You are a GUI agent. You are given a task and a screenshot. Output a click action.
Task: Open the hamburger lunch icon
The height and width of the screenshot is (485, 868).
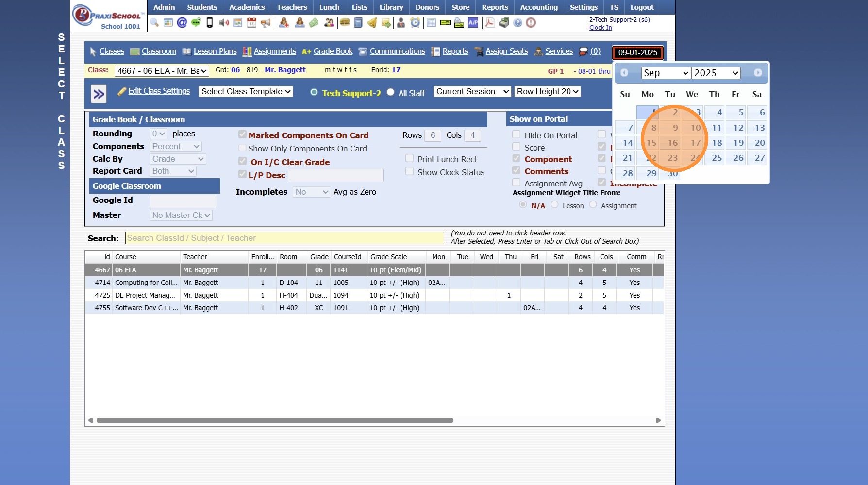point(345,23)
